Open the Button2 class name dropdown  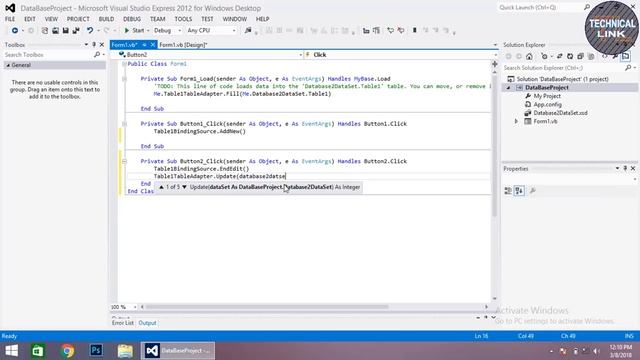click(300, 55)
